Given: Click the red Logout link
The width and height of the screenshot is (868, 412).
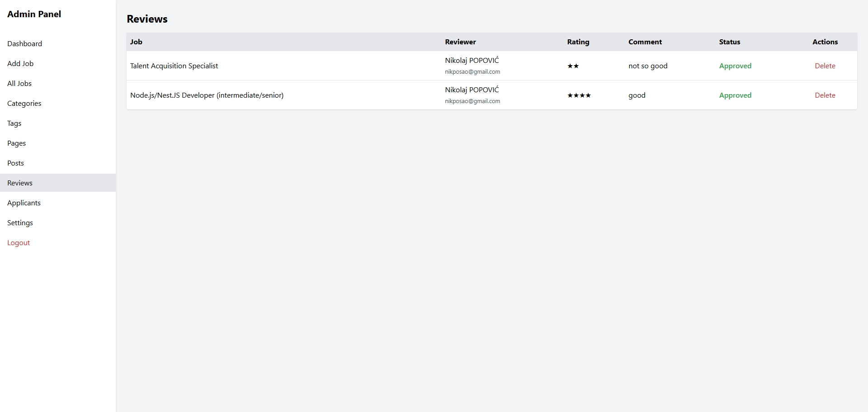Looking at the screenshot, I should click(19, 243).
